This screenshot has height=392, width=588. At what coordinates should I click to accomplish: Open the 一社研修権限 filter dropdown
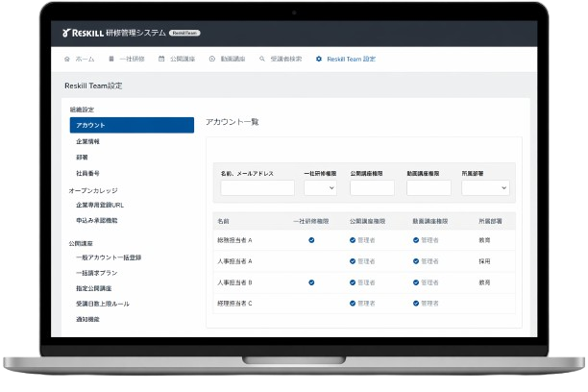(x=320, y=188)
